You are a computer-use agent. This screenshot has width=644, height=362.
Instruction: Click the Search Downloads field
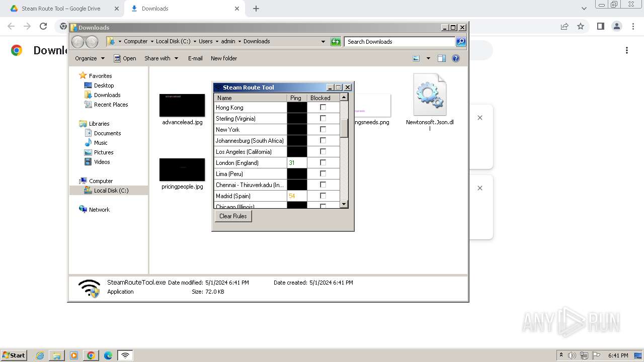400,42
